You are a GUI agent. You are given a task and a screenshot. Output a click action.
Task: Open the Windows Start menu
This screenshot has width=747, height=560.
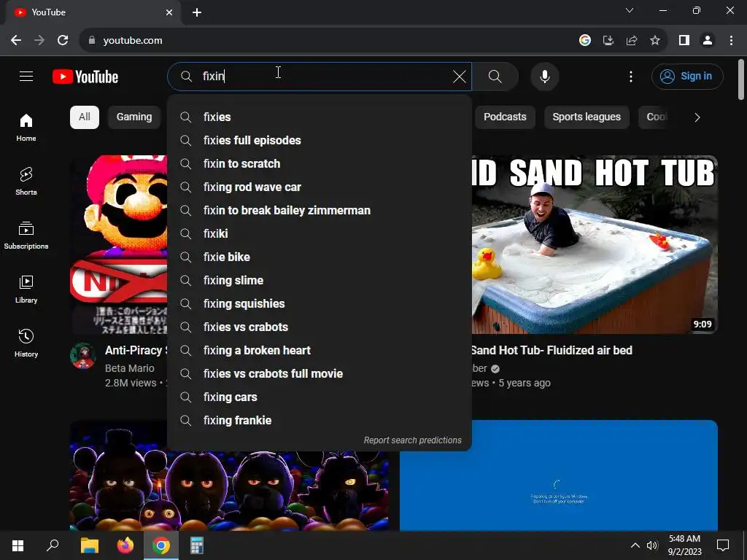pos(18,545)
